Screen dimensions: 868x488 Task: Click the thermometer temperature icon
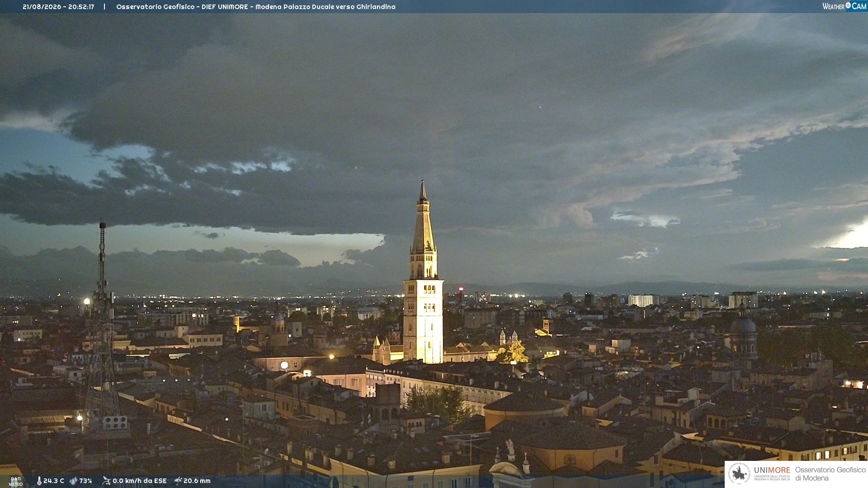coord(39,481)
